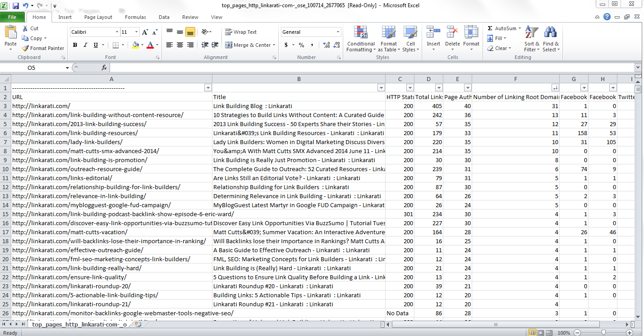The image size is (644, 336).
Task: Apply Percent Style format
Action: 301,45
